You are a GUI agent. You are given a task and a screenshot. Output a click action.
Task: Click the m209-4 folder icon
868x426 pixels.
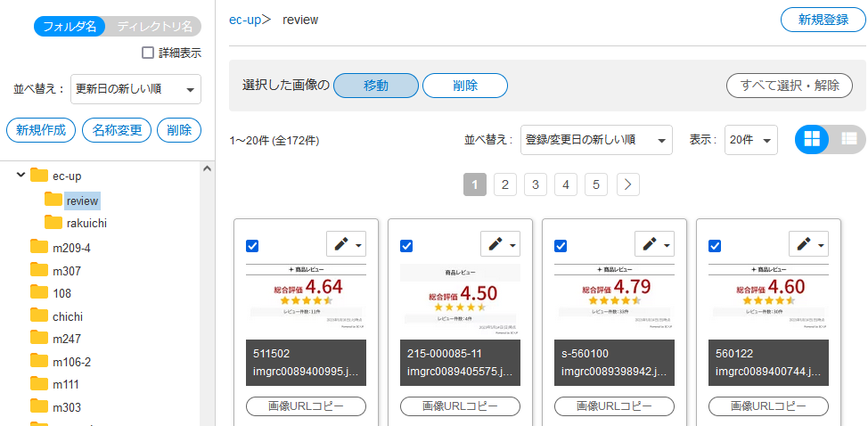pos(39,246)
